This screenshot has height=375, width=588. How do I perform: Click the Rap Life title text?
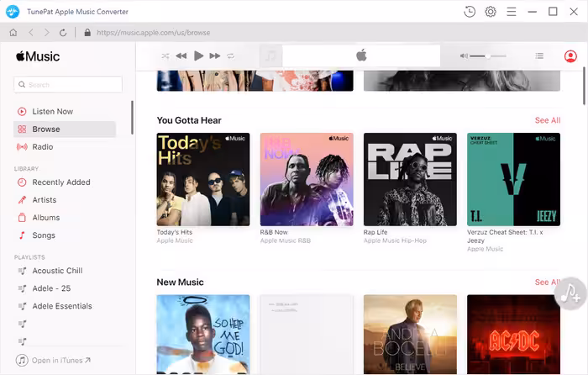[375, 232]
